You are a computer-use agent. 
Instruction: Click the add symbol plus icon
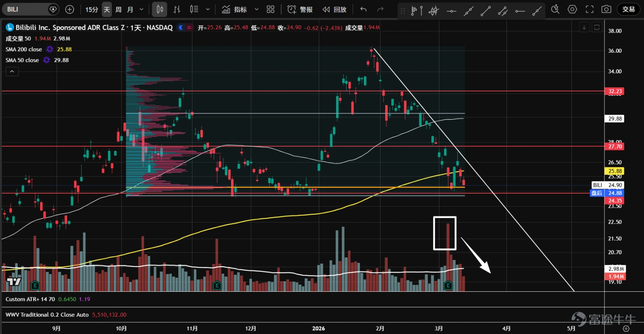70,9
